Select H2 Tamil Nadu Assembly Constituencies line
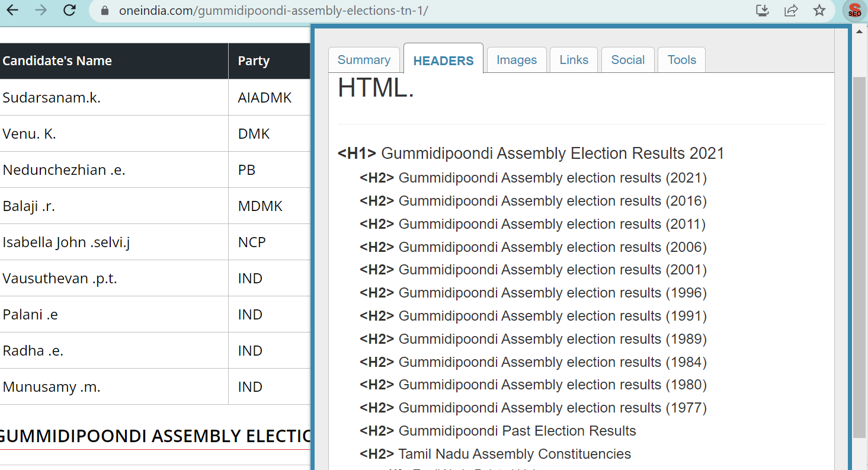 [x=495, y=454]
